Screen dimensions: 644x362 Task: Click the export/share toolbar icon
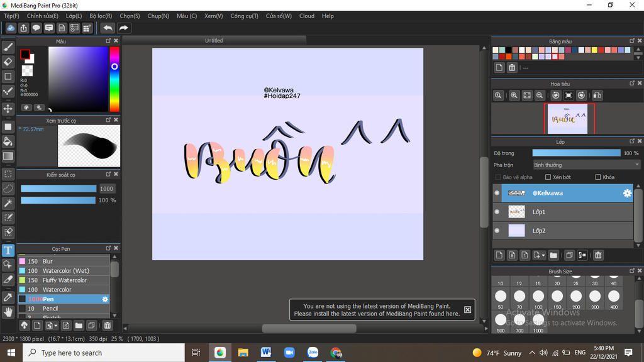(x=23, y=28)
